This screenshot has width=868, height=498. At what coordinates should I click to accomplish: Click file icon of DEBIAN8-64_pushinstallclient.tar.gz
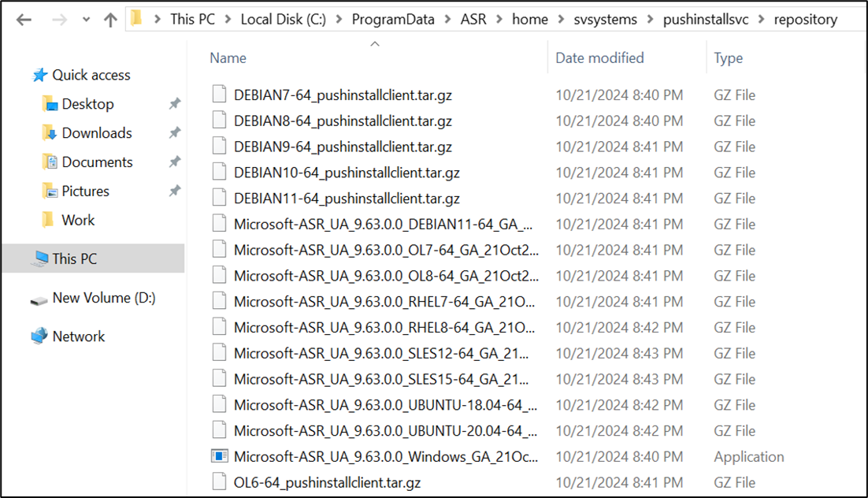click(x=219, y=120)
